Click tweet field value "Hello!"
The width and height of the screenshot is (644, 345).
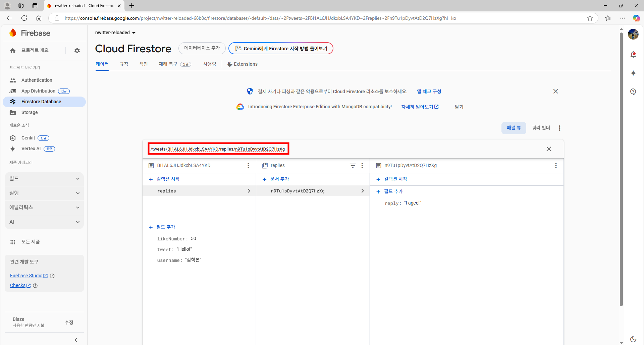point(184,249)
